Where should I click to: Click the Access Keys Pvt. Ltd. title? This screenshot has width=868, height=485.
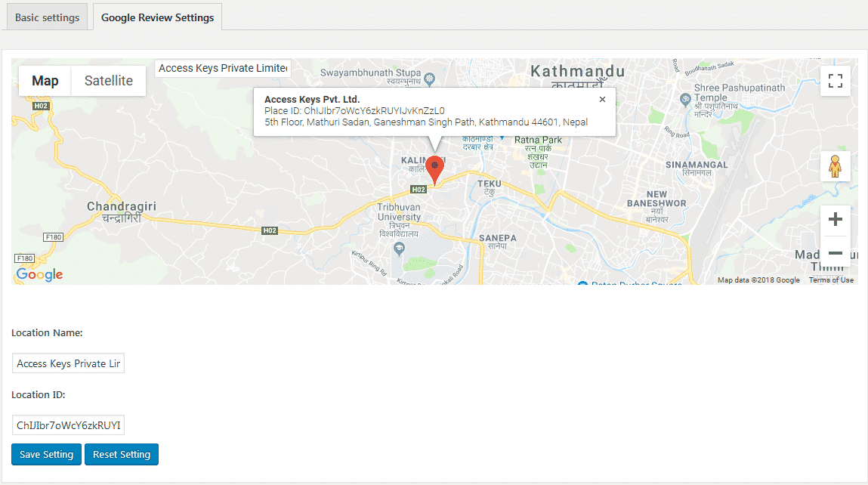coord(312,99)
